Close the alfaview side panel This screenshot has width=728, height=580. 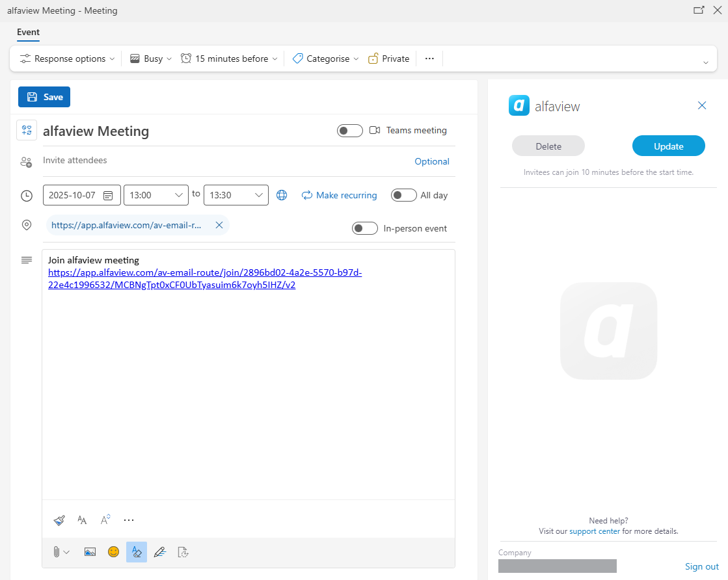[x=702, y=105]
